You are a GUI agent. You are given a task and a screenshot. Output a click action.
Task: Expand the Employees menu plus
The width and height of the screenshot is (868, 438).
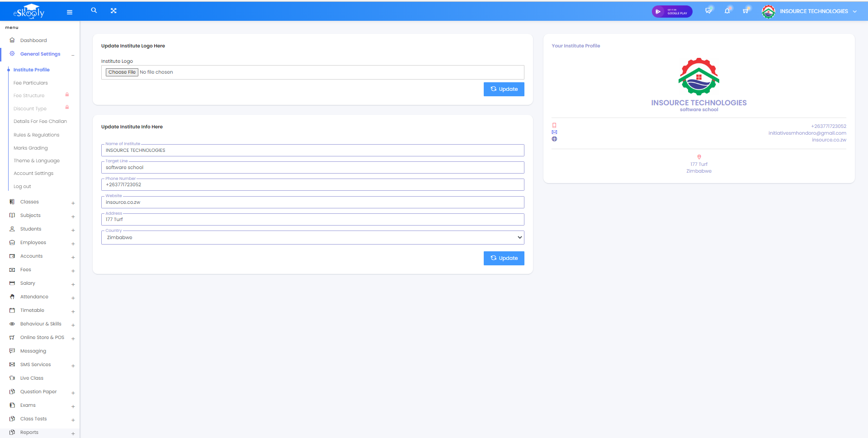click(x=73, y=244)
